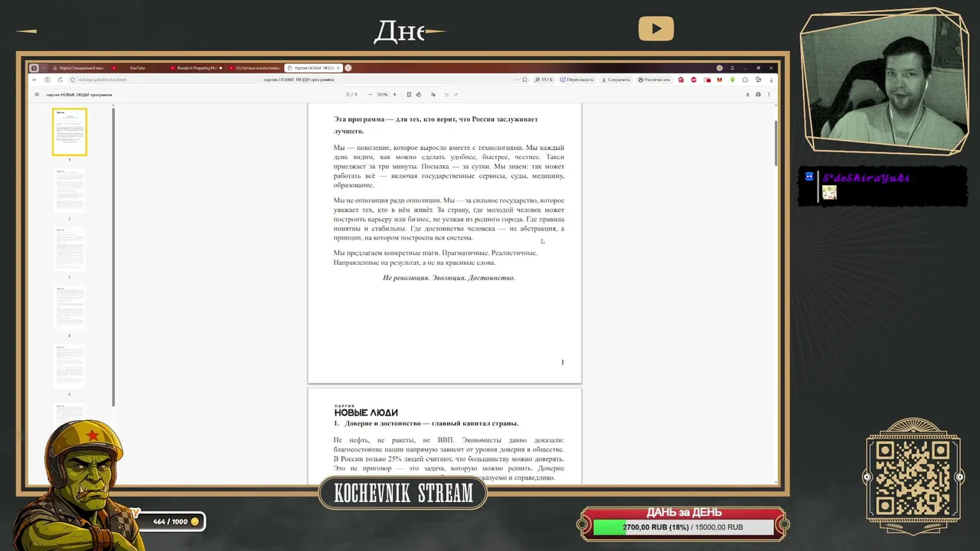
Task: Close the партия НОВЫЕ ЛЮДИ tab
Action: coord(338,68)
